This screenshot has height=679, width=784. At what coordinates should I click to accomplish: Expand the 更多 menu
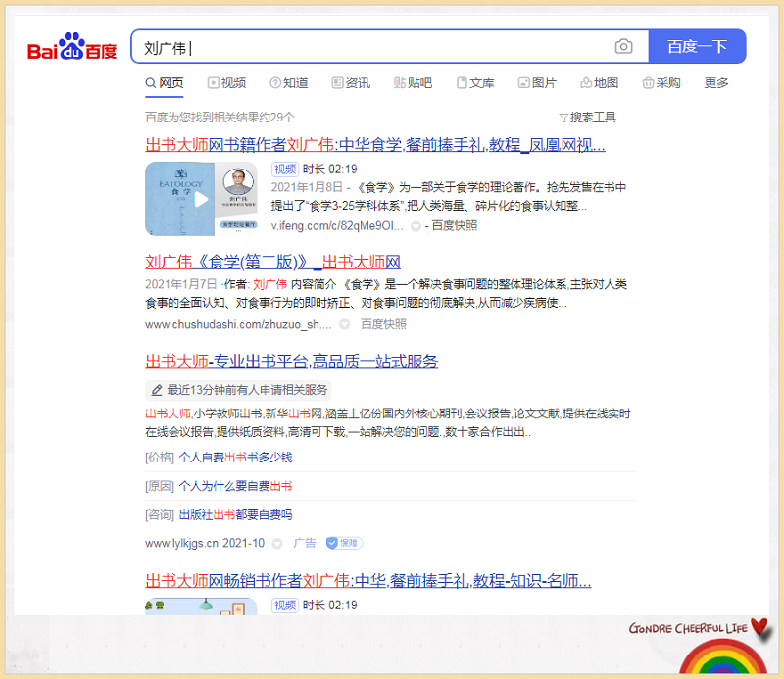coord(716,83)
